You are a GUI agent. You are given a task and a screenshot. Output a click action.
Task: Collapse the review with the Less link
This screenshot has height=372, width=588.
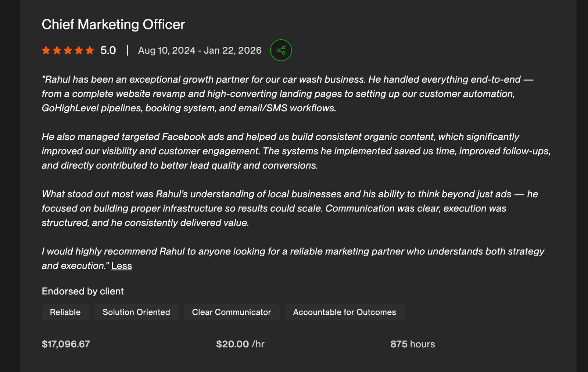(x=122, y=266)
